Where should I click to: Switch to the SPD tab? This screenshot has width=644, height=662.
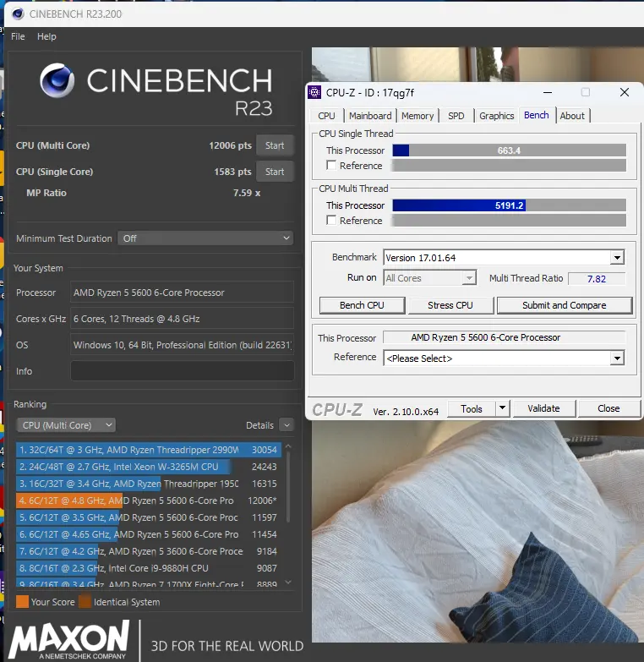pyautogui.click(x=456, y=116)
